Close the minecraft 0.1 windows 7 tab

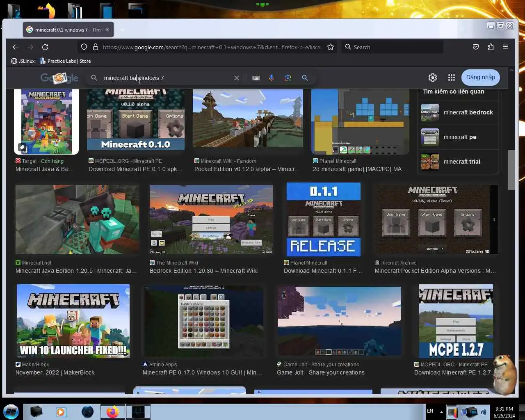point(107,30)
